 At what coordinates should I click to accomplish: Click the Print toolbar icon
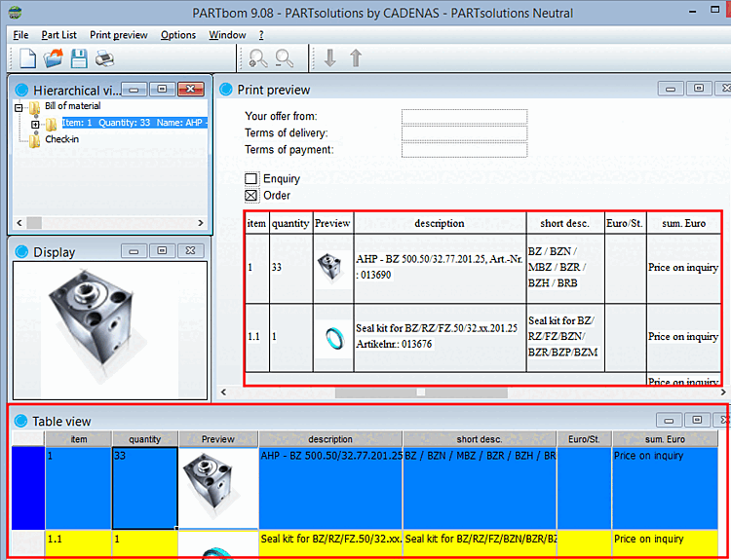[105, 58]
